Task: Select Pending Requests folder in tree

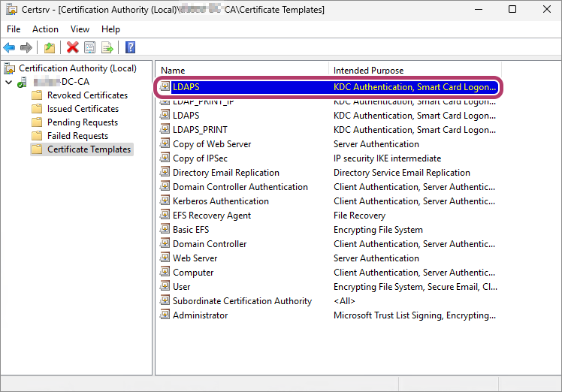Action: tap(82, 122)
